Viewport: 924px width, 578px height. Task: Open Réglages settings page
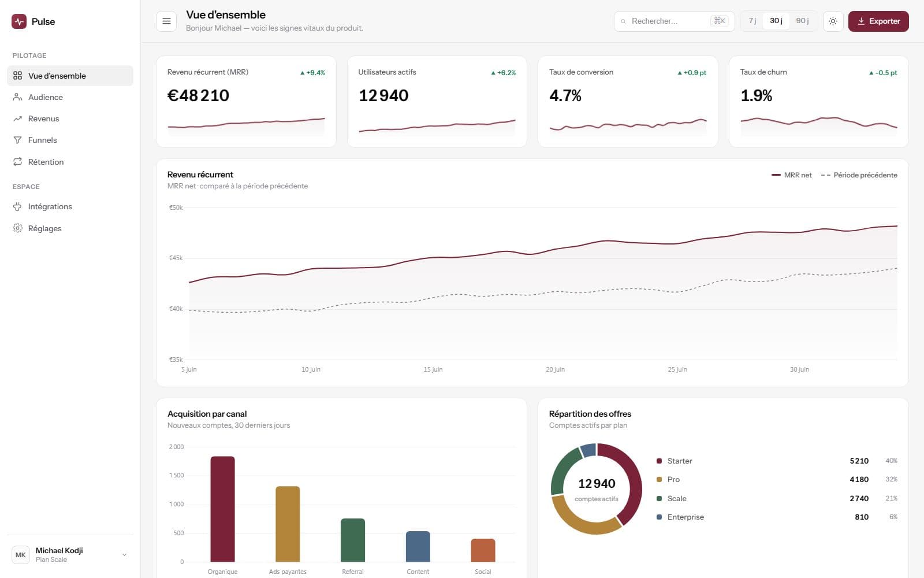[70, 228]
